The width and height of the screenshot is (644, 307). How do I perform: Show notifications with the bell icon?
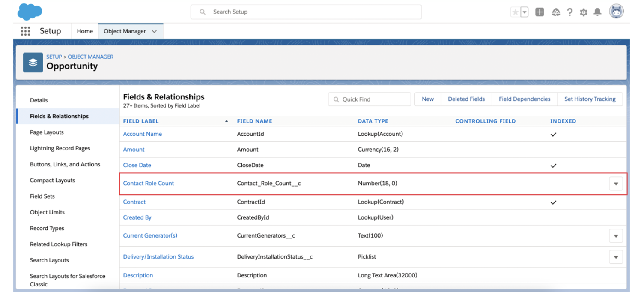[x=597, y=12]
